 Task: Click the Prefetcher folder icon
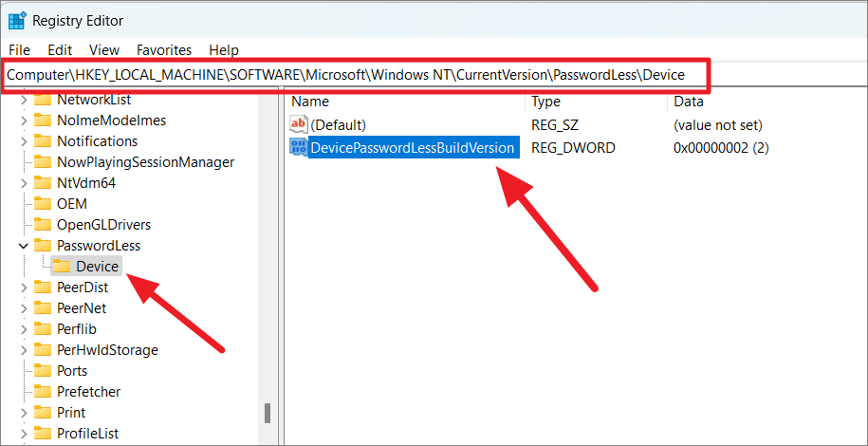43,392
